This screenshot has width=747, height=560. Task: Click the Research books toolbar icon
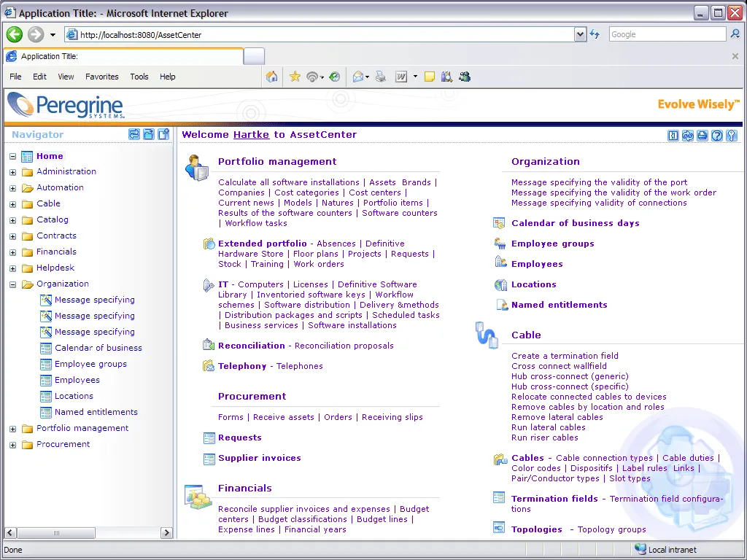click(446, 77)
